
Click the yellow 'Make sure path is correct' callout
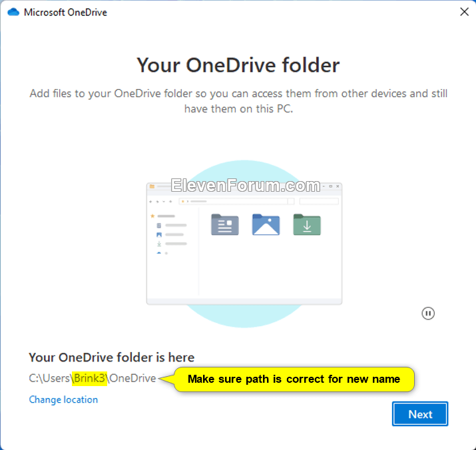click(x=294, y=379)
